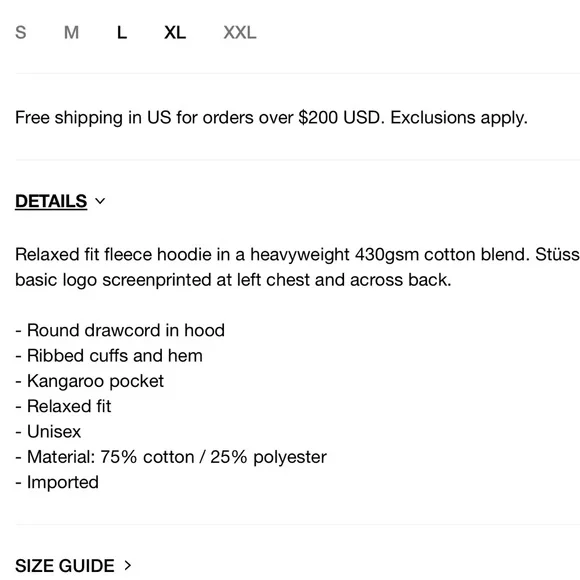The width and height of the screenshot is (580, 580).
Task: Choose size XXL
Action: 240,33
